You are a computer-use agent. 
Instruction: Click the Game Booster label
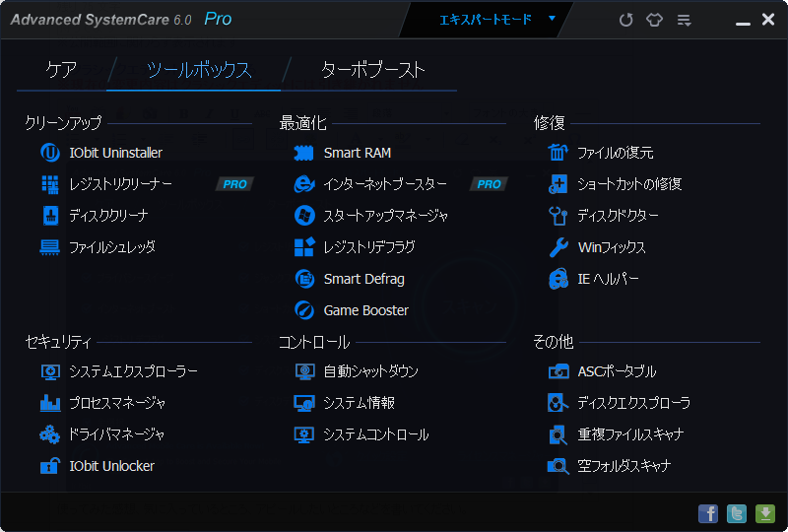coord(365,310)
